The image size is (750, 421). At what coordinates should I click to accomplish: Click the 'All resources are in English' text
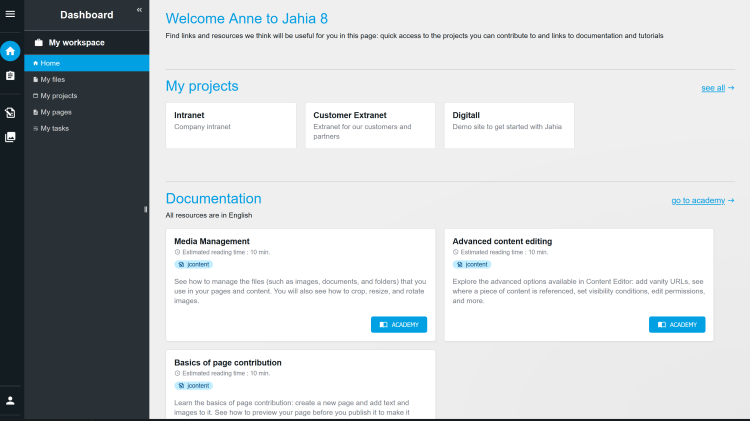[x=209, y=215]
